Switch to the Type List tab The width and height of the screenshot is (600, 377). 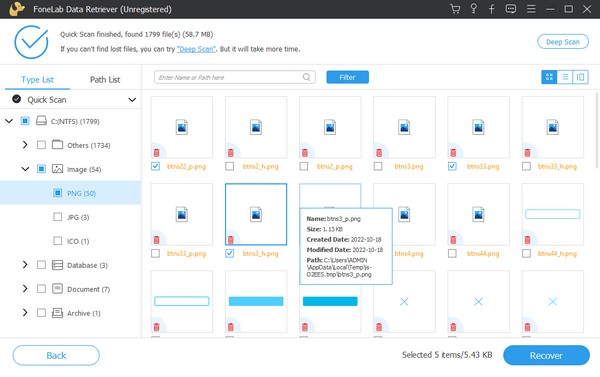point(38,80)
